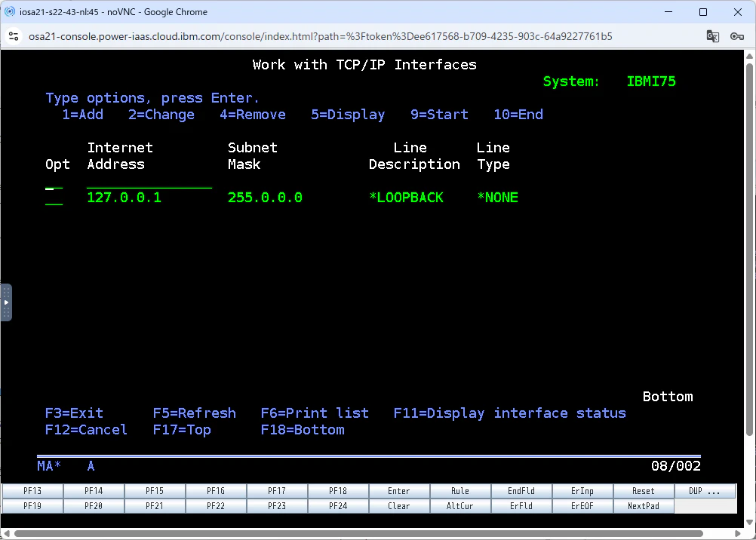Click the F5=Refresh function key label

point(195,413)
